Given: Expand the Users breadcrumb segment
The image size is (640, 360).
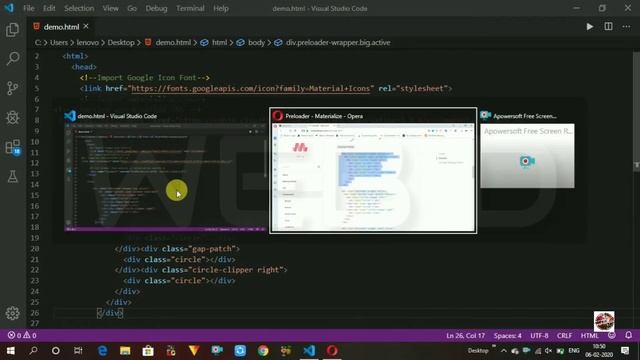Looking at the screenshot, I should coord(59,42).
